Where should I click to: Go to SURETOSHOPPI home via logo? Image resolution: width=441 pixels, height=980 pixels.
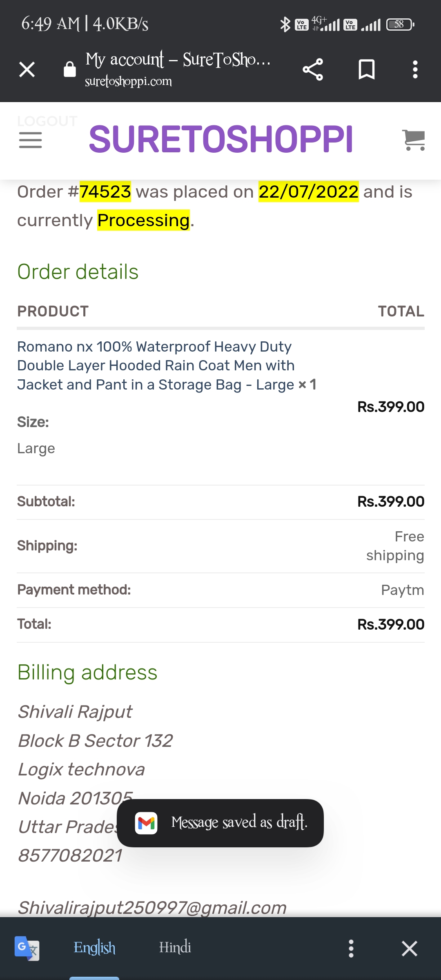tap(220, 139)
